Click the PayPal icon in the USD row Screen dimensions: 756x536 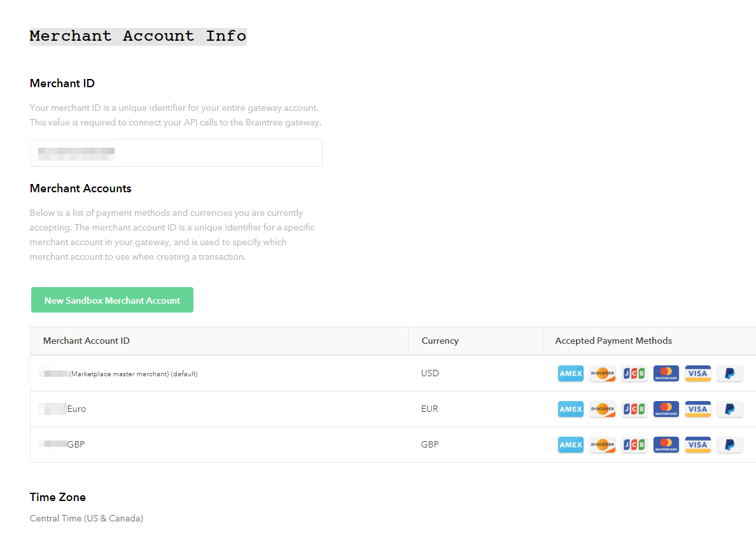(x=729, y=374)
